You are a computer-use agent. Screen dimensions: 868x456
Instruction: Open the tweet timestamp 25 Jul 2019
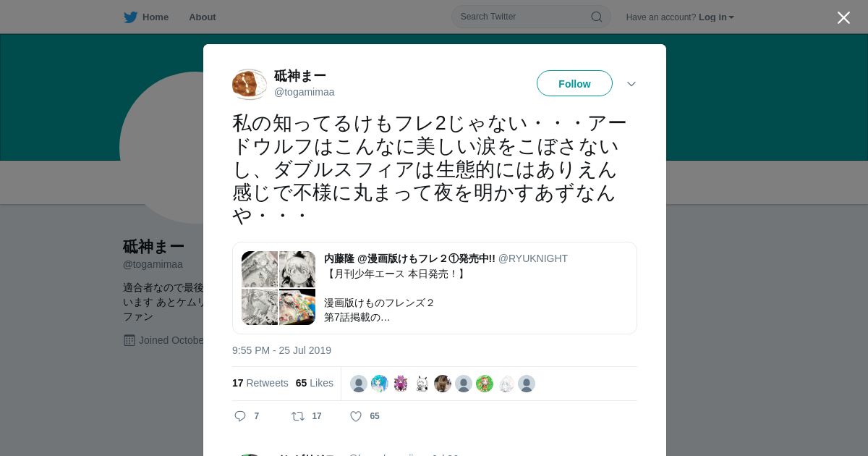(281, 350)
